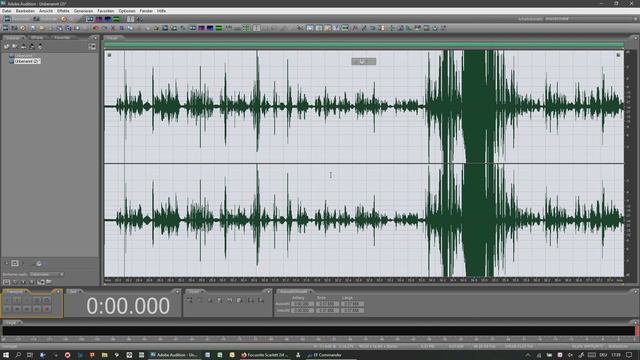
Task: Click Zoom to left edge of selection
Action: [229, 300]
